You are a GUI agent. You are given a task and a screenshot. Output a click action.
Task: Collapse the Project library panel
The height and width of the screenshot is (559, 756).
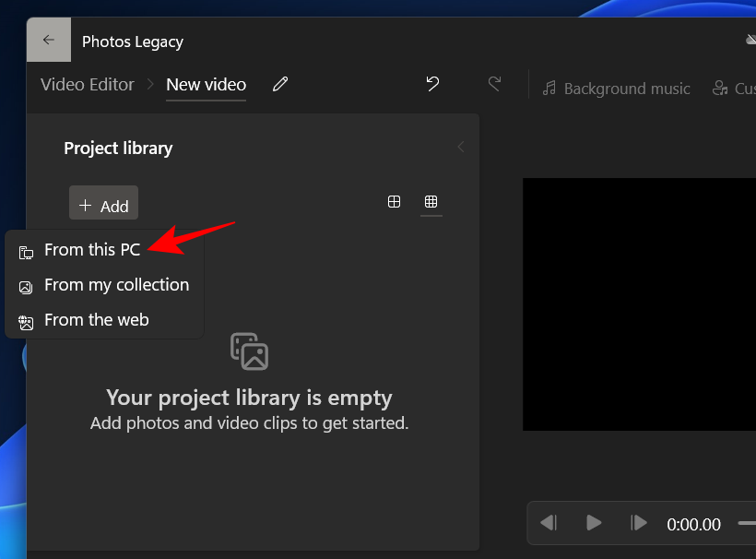tap(460, 147)
